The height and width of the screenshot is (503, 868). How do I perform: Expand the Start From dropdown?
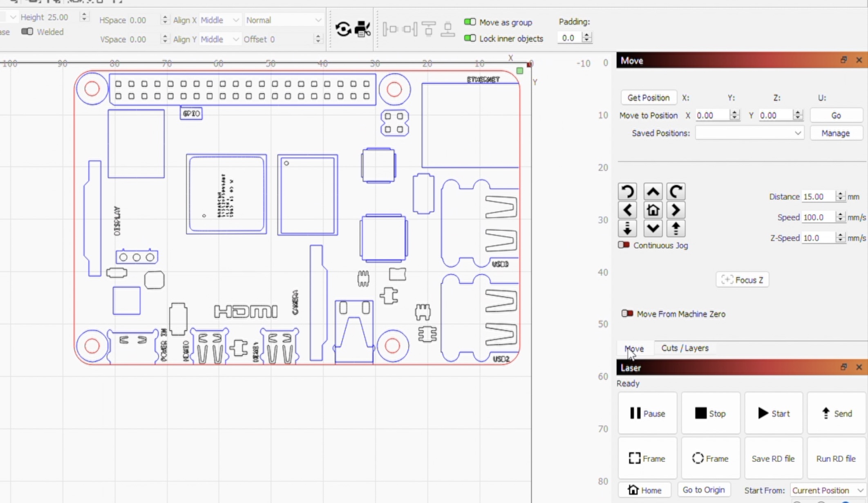point(828,490)
